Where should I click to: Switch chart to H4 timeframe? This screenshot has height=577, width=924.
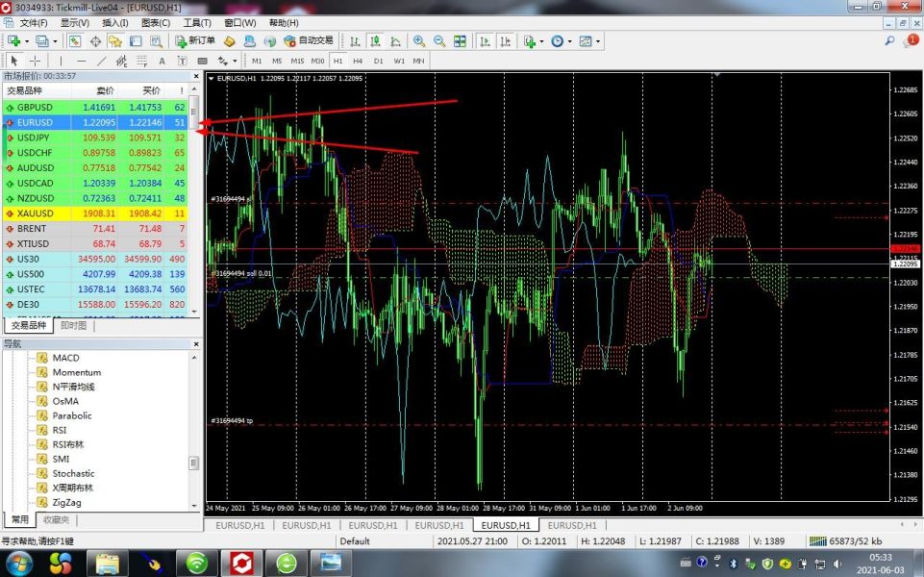click(358, 61)
